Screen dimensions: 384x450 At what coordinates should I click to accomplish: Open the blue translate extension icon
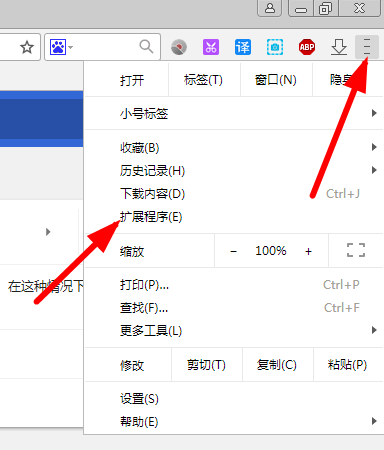pyautogui.click(x=243, y=47)
